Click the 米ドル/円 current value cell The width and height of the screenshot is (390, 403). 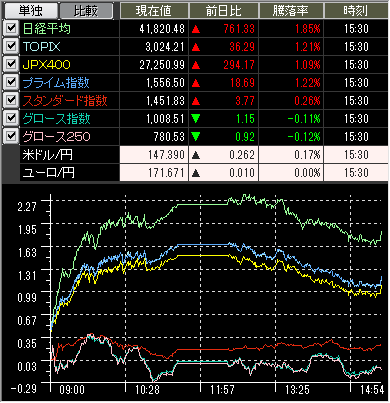[x=154, y=155]
